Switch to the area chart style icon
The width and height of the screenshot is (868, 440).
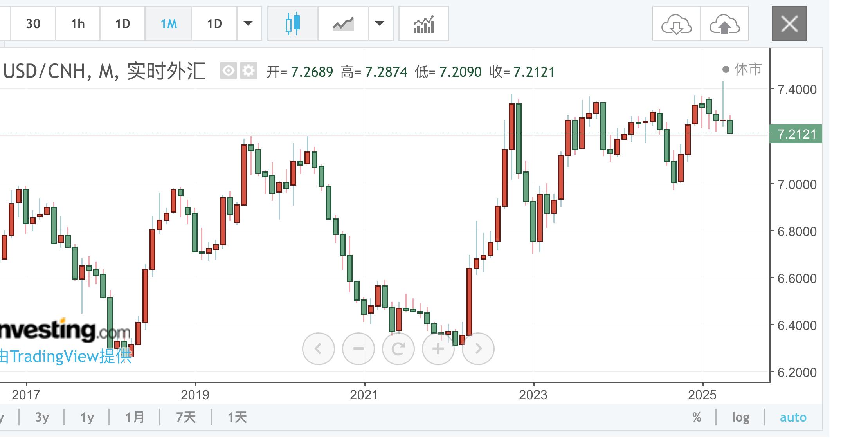click(343, 24)
